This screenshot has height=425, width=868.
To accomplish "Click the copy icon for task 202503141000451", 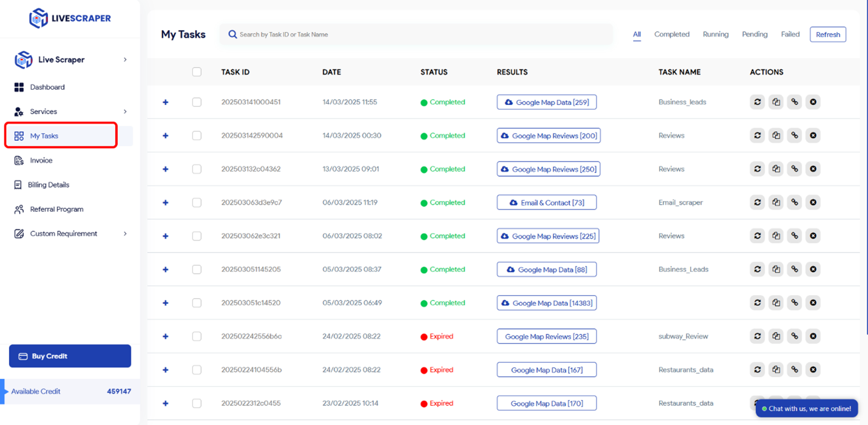I will pyautogui.click(x=776, y=102).
